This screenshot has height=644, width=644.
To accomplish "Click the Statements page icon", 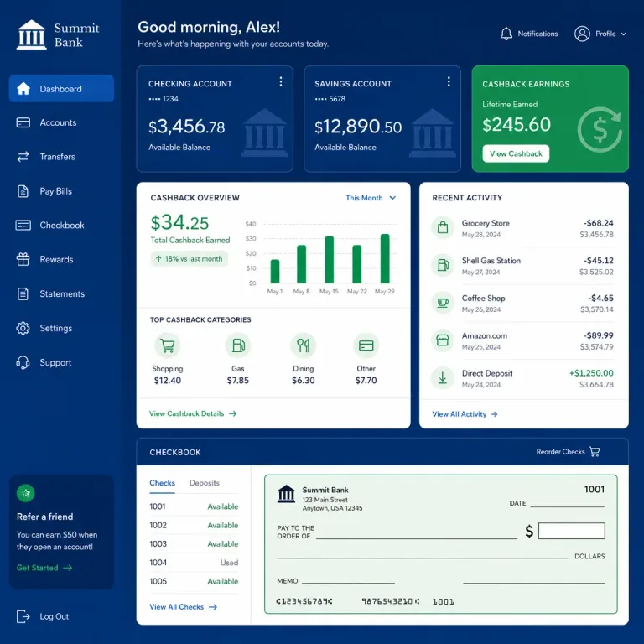I will 23,293.
